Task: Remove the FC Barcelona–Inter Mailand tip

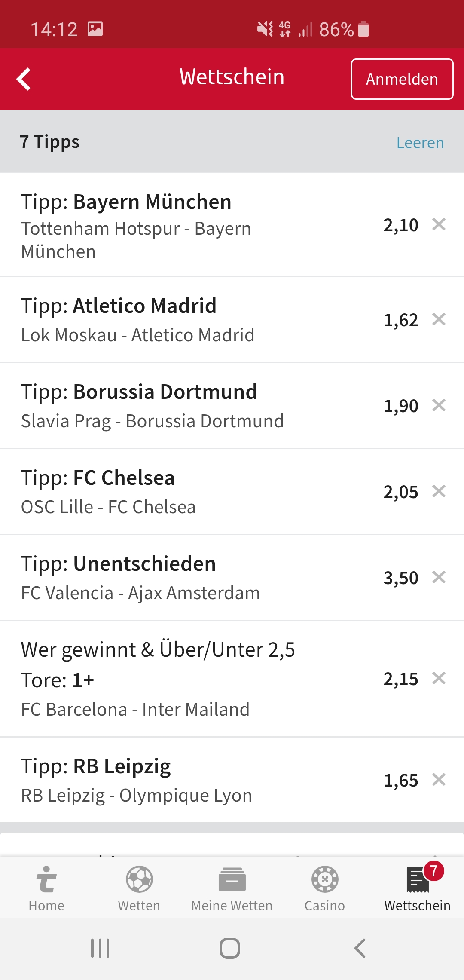Action: 439,678
